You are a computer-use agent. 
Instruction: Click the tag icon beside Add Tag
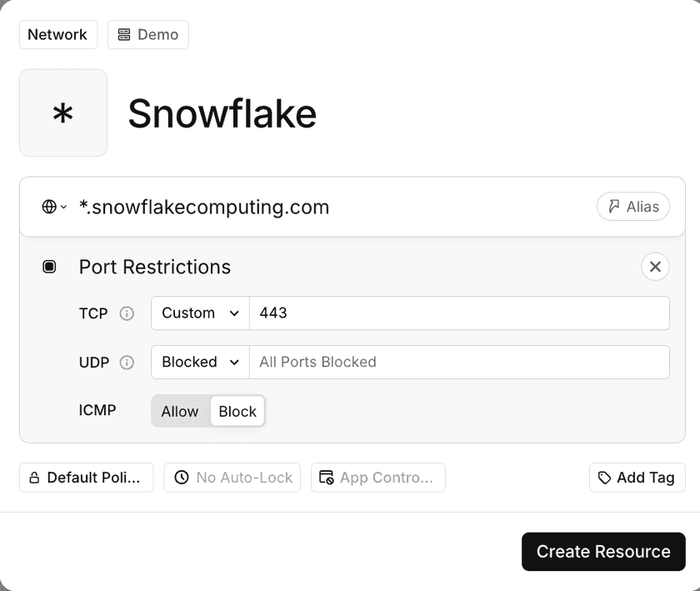606,477
